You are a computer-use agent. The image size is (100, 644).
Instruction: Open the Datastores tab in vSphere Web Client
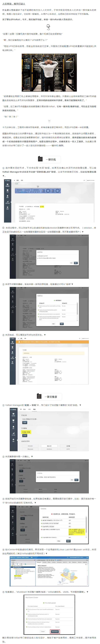[74, 562]
